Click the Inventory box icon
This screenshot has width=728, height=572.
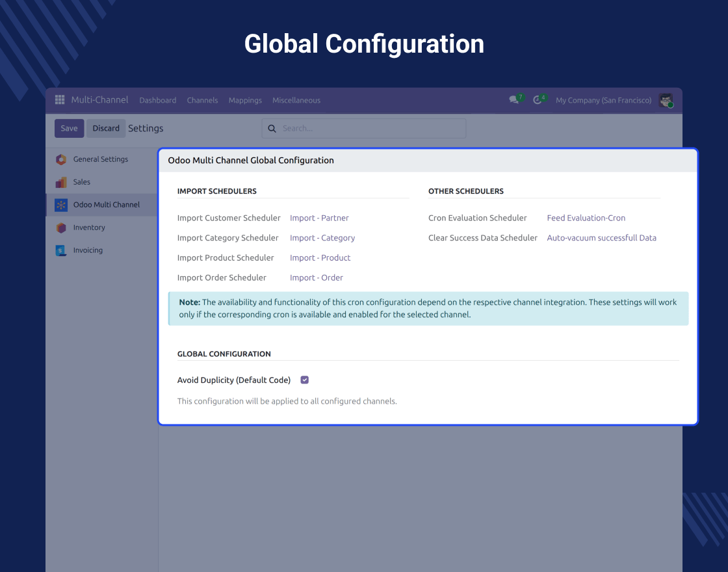[61, 227]
